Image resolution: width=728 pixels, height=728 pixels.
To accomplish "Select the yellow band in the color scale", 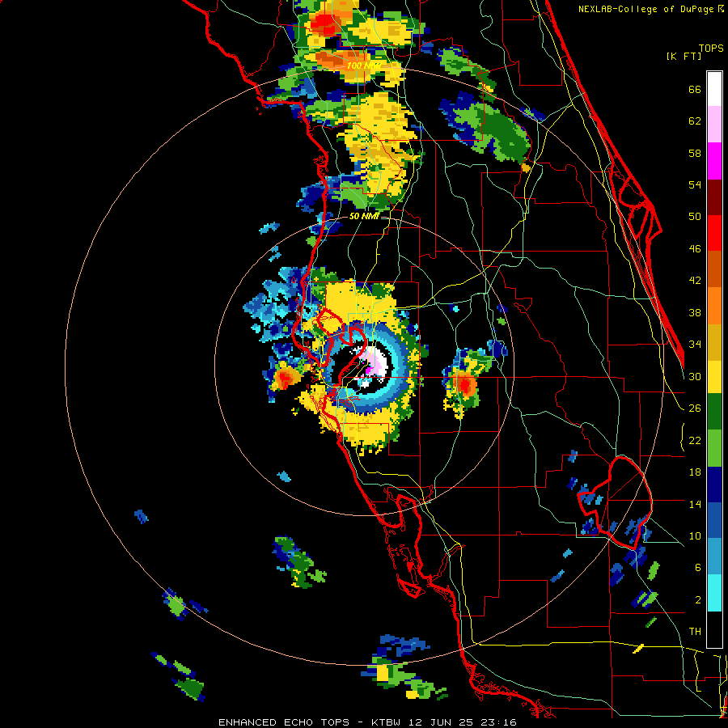I will click(x=714, y=376).
